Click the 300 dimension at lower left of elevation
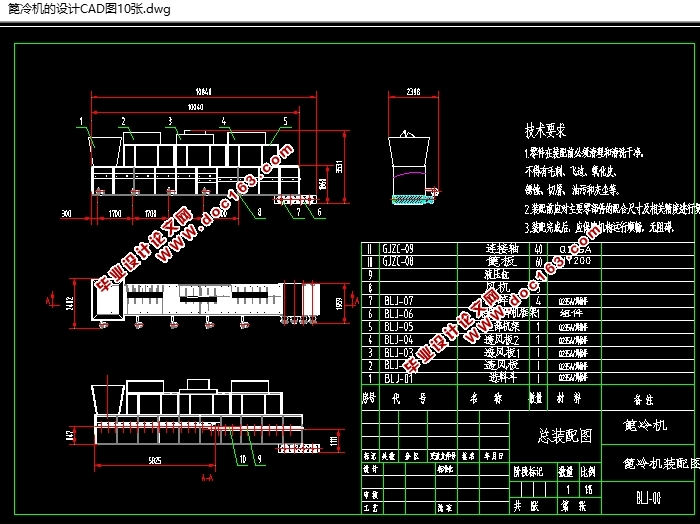 click(66, 214)
